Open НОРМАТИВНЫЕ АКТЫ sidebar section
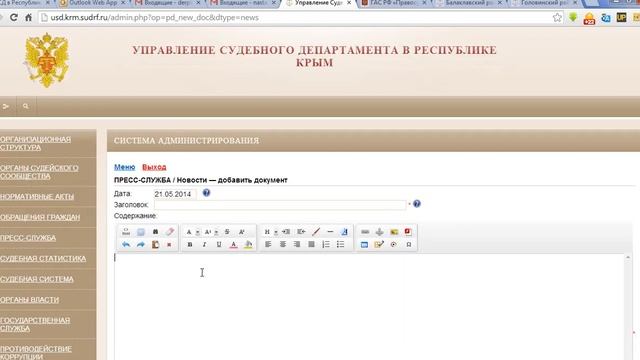The height and width of the screenshot is (360, 640). (37, 196)
